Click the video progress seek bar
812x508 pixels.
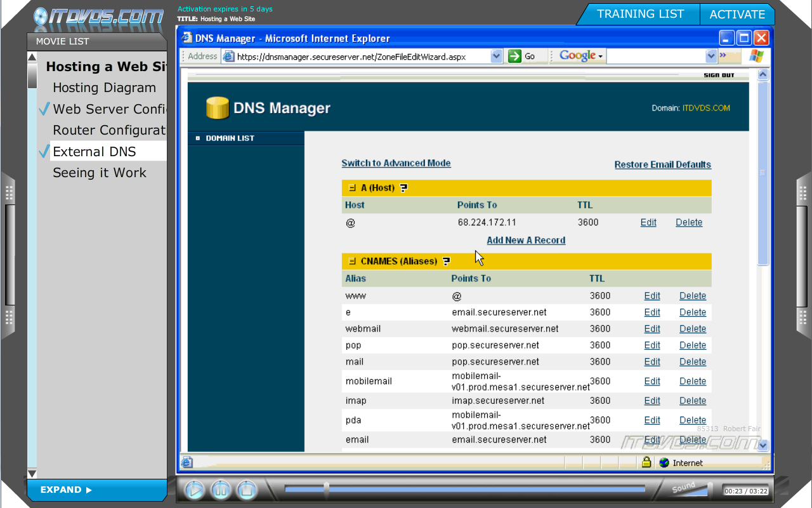tap(464, 488)
